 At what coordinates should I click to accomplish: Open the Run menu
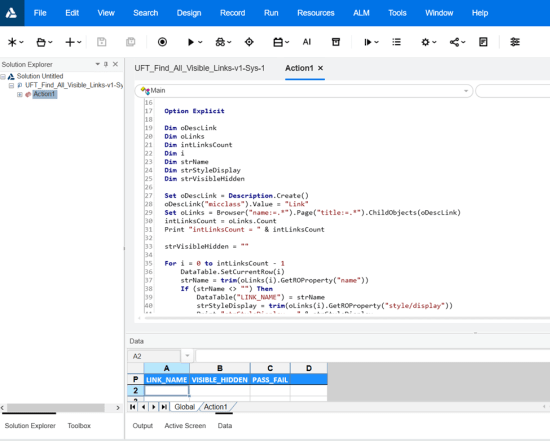click(271, 13)
